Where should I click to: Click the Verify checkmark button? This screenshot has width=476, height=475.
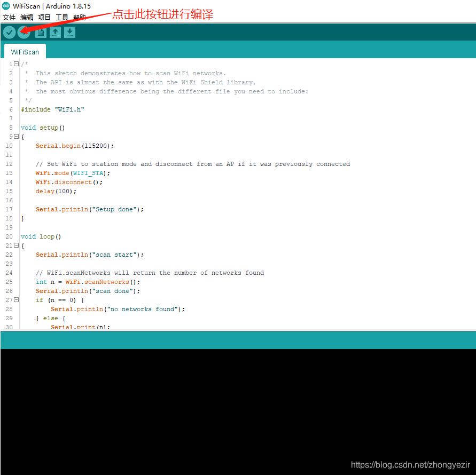[9, 32]
